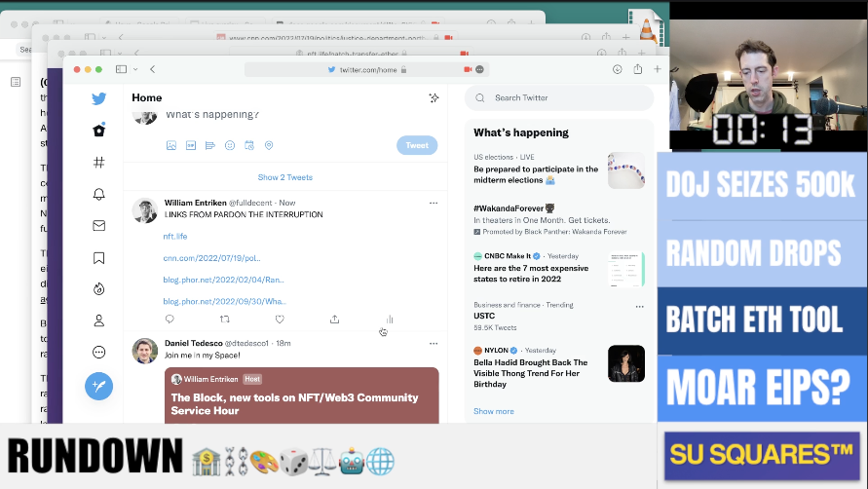Open #WakandaForever promoted trend

(x=559, y=219)
